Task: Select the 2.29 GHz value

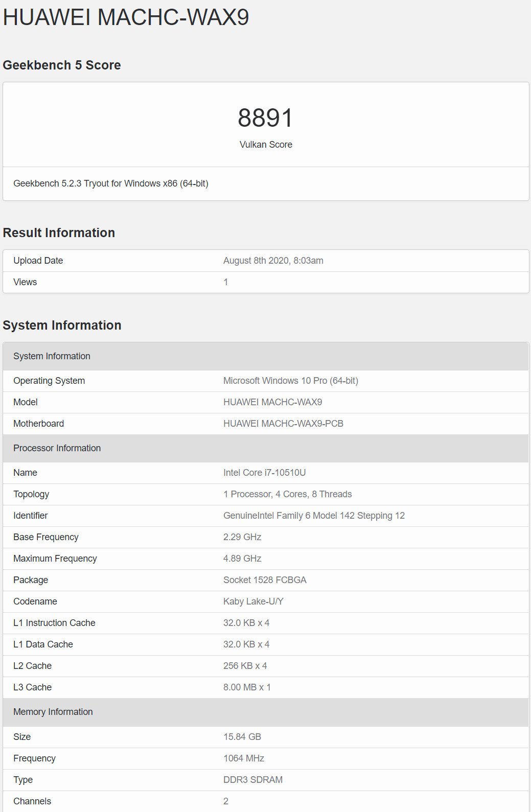Action: pos(242,537)
